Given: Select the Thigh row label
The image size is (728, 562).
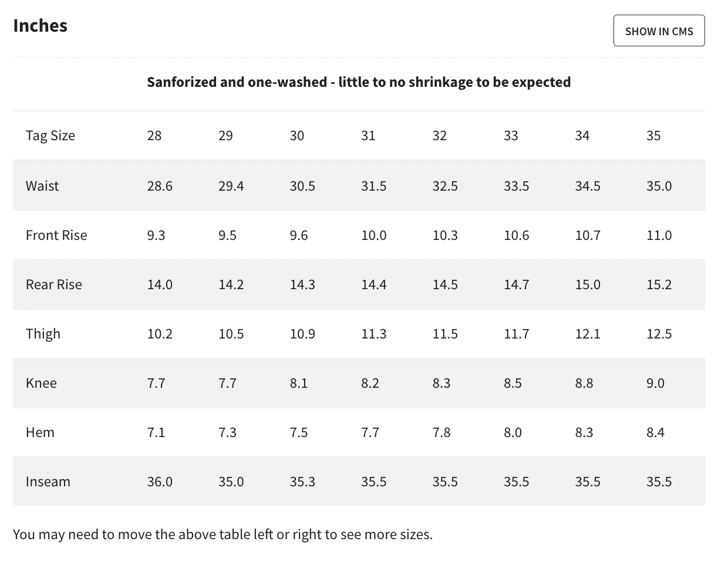Looking at the screenshot, I should [x=43, y=334].
